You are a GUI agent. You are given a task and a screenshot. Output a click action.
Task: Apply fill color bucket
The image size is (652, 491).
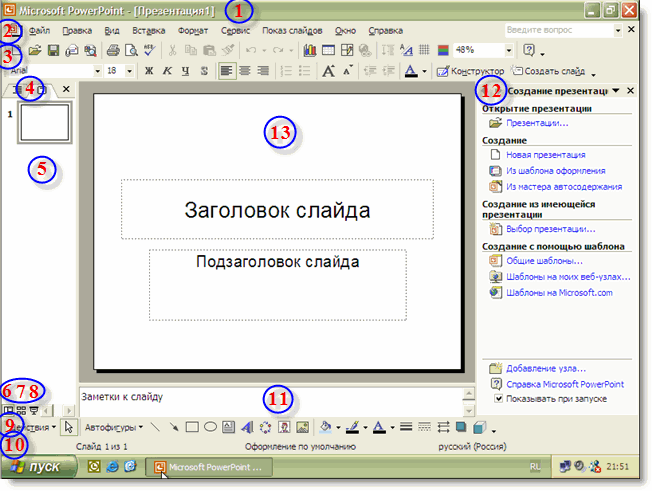326,427
